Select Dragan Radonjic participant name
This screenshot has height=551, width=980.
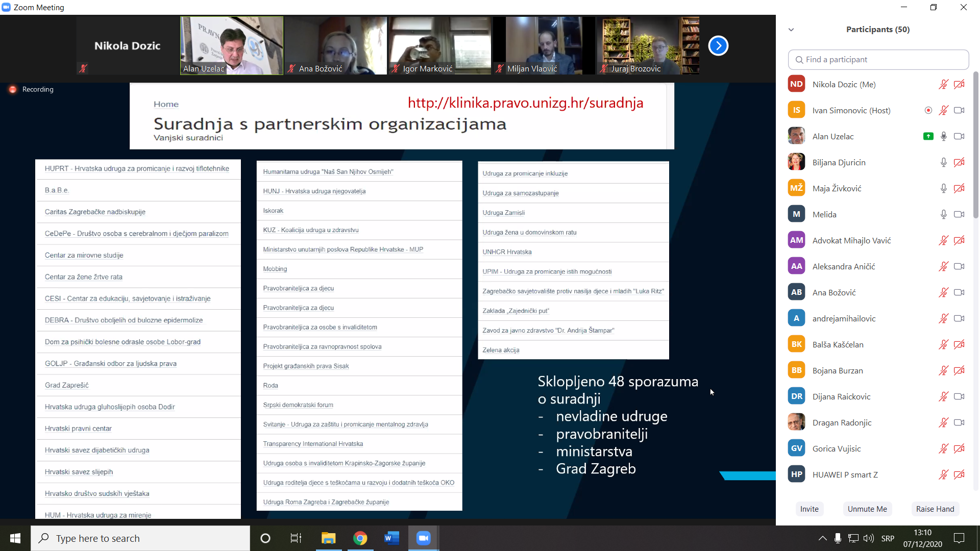[842, 422]
